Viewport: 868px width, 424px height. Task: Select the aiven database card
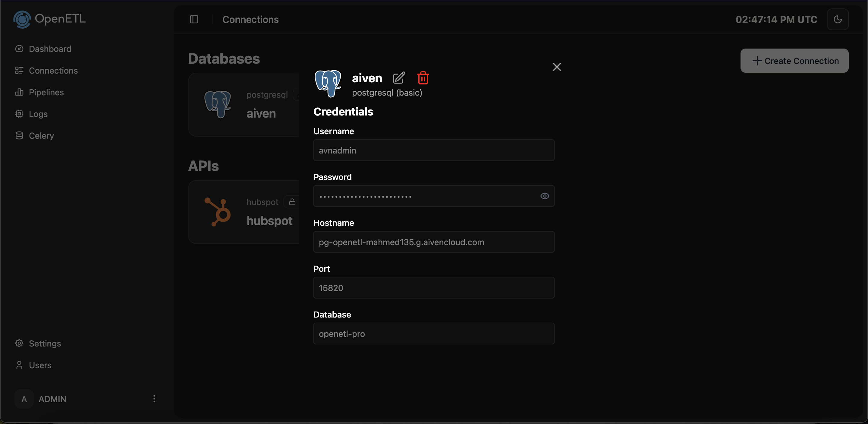(x=244, y=104)
